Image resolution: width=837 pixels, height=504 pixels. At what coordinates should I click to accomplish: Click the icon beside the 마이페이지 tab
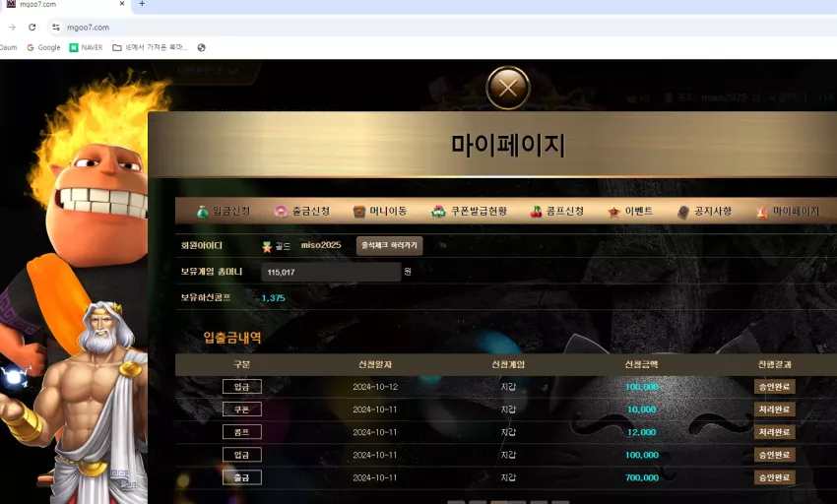(x=762, y=212)
